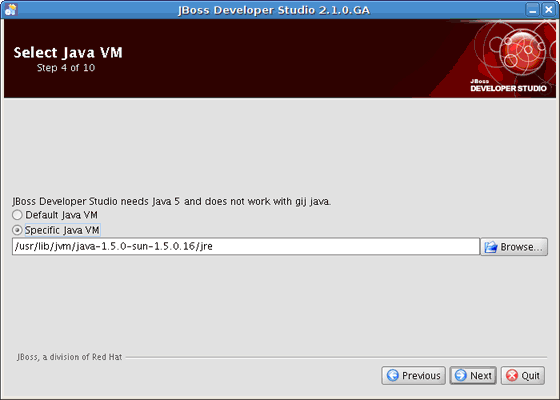Click the 'Select Java VM' heading
Screen dimensions: 560x400
click(68, 52)
